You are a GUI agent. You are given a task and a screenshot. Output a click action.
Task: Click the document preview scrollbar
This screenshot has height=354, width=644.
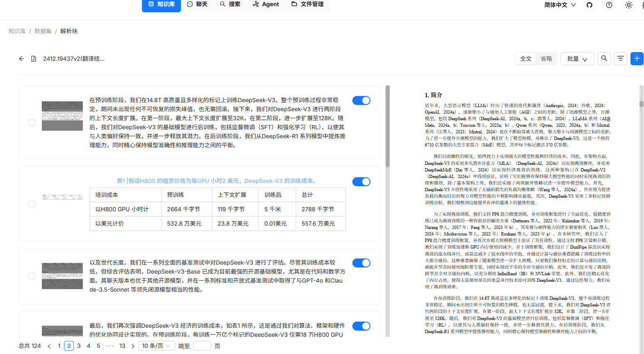click(x=642, y=104)
